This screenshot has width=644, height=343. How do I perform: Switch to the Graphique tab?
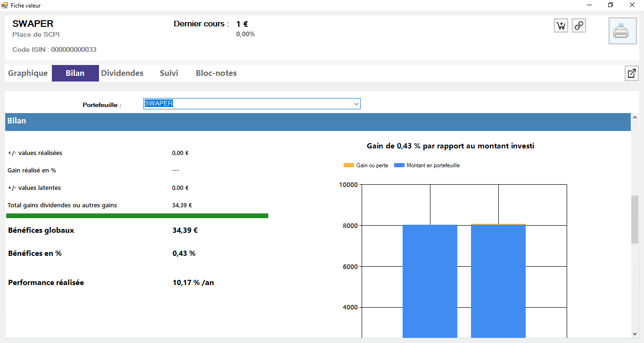28,73
